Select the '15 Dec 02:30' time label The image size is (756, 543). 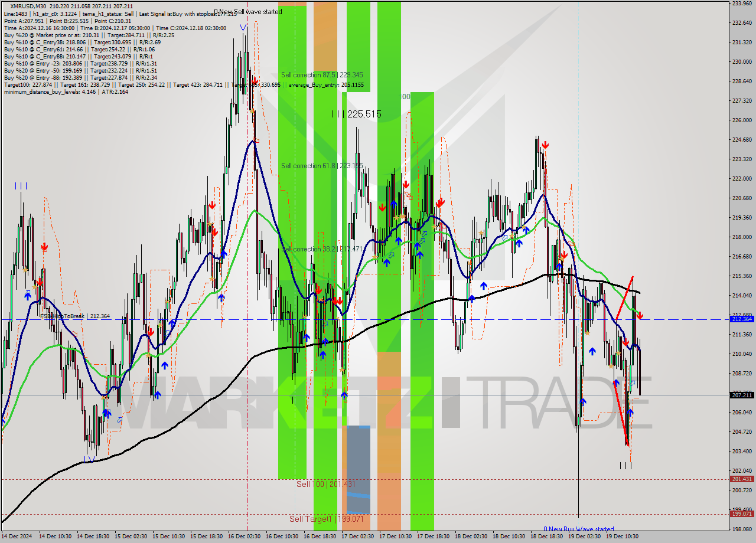(x=131, y=537)
